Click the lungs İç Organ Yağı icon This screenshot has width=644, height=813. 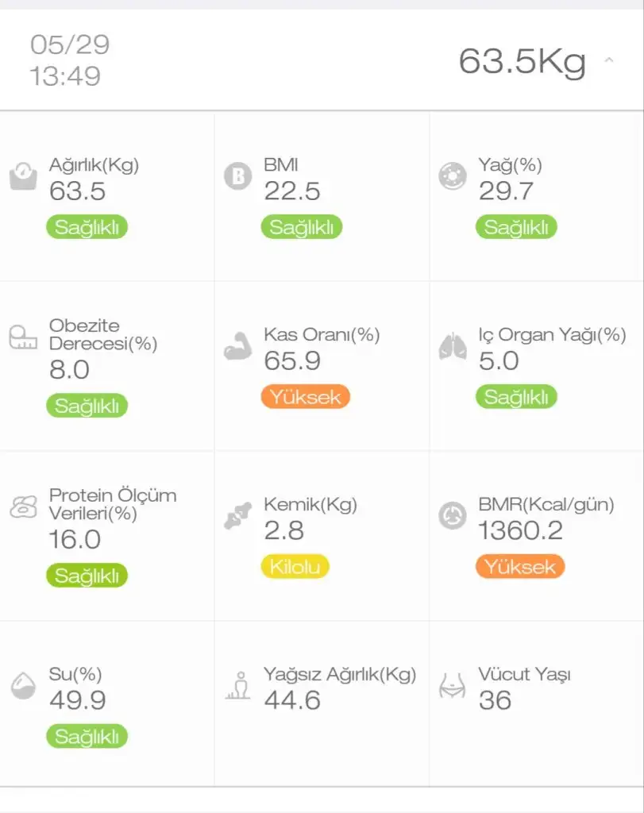click(453, 347)
